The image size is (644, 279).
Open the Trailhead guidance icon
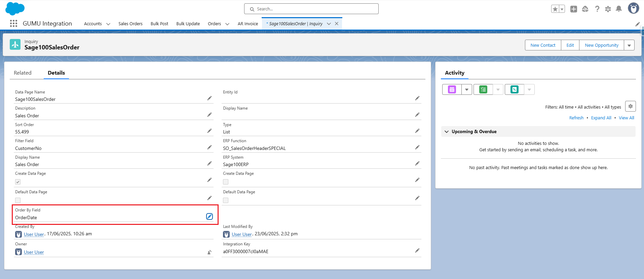coord(585,9)
